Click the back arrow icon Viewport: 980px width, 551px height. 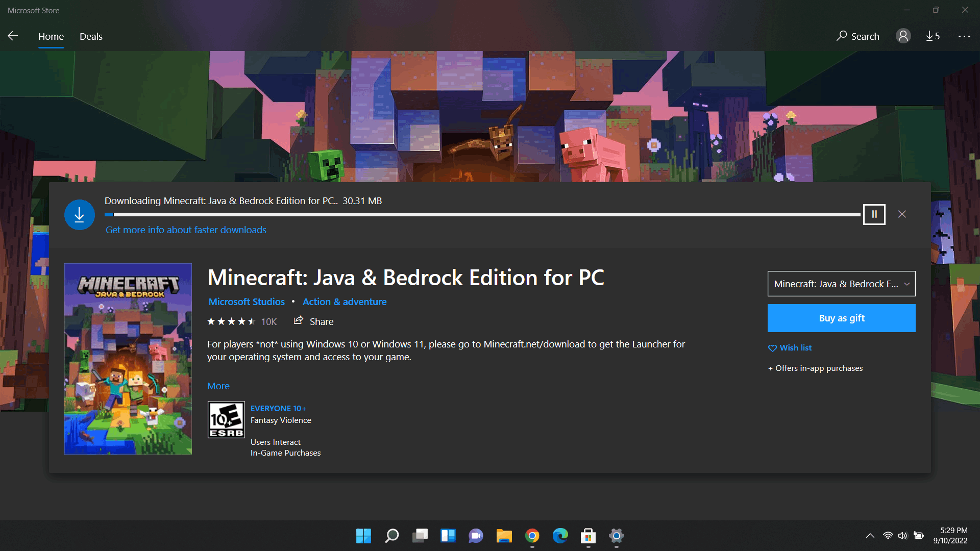(x=13, y=36)
